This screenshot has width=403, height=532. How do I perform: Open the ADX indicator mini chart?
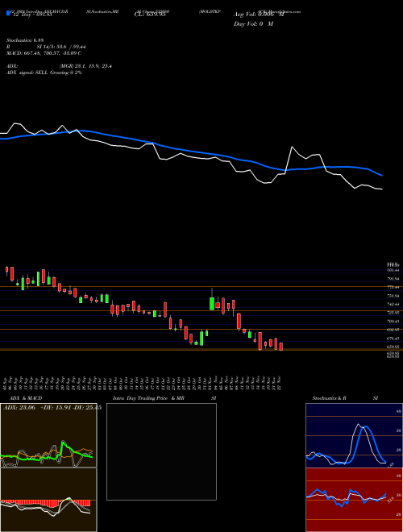(48, 435)
